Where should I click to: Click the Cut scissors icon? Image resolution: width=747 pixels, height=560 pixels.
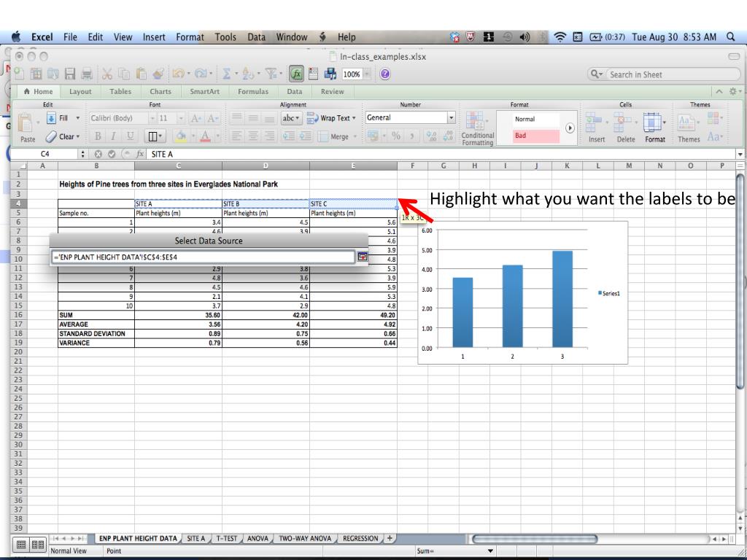click(107, 74)
